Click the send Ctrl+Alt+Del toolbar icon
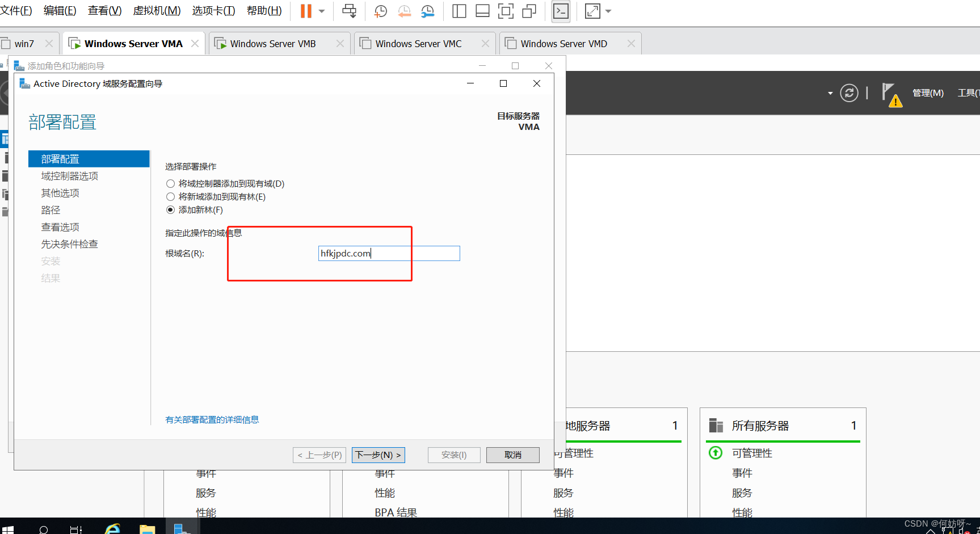 (x=350, y=11)
